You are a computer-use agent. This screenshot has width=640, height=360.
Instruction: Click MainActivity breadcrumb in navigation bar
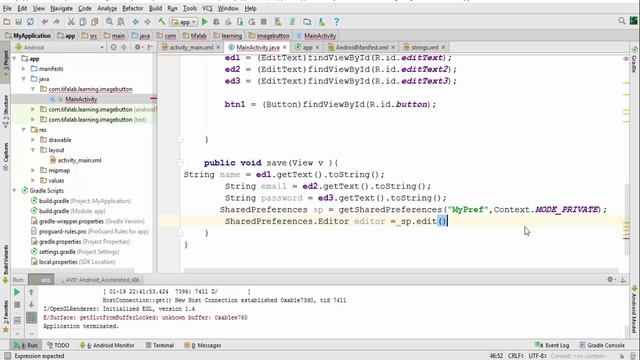coord(316,36)
